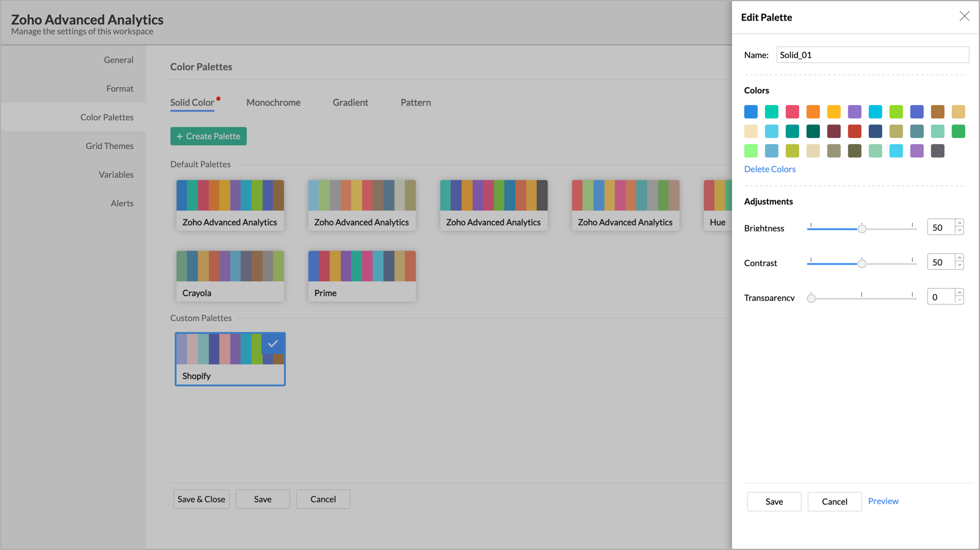Select the Pattern tab

click(x=415, y=103)
